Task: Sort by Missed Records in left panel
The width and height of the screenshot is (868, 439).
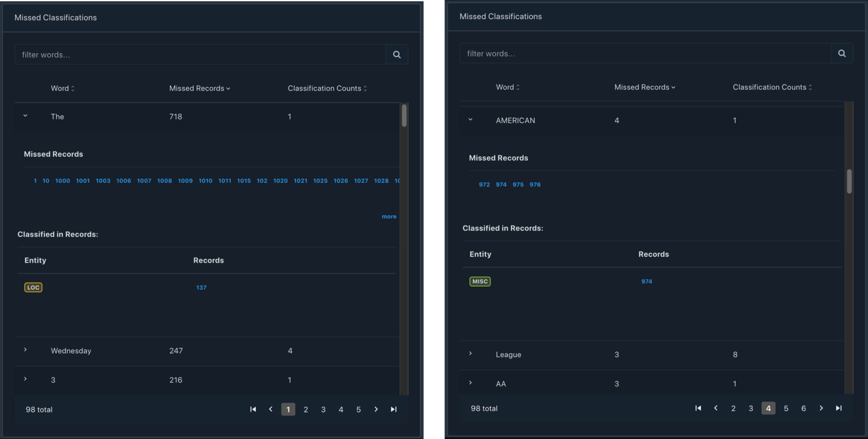Action: pos(200,88)
